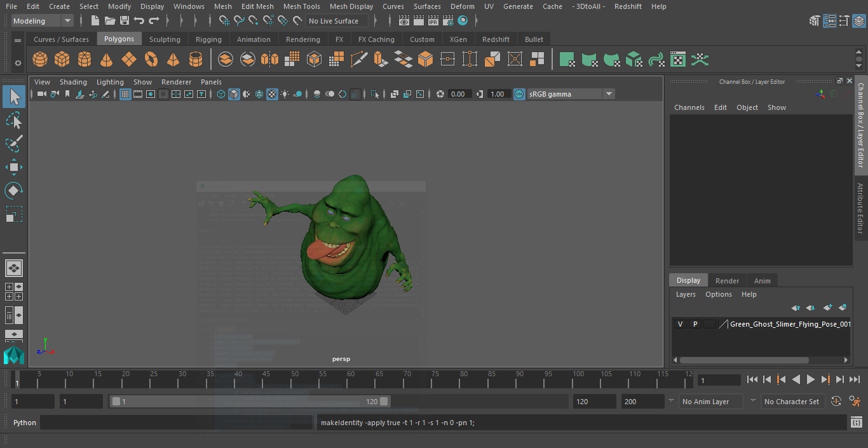Create a polygon pipe from the shelf
The width and height of the screenshot is (868, 448).
[196, 60]
